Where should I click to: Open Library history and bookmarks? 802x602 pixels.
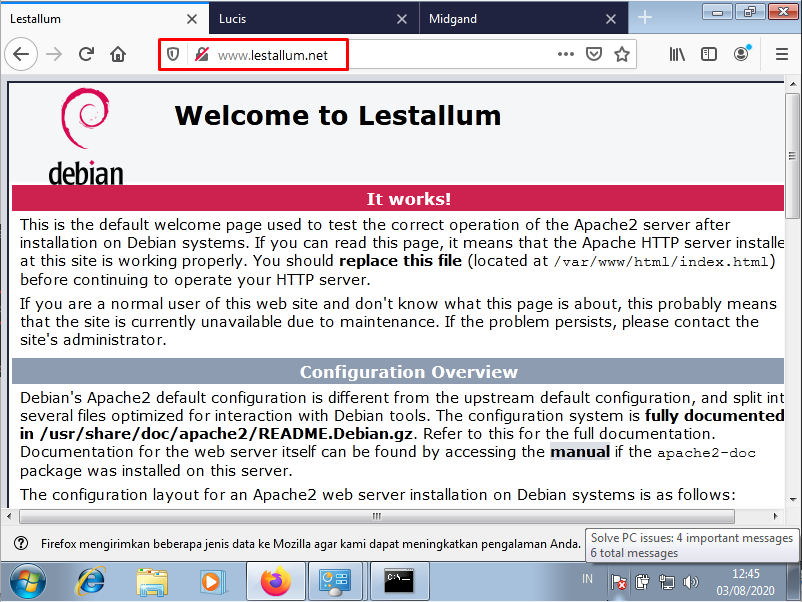click(x=677, y=54)
